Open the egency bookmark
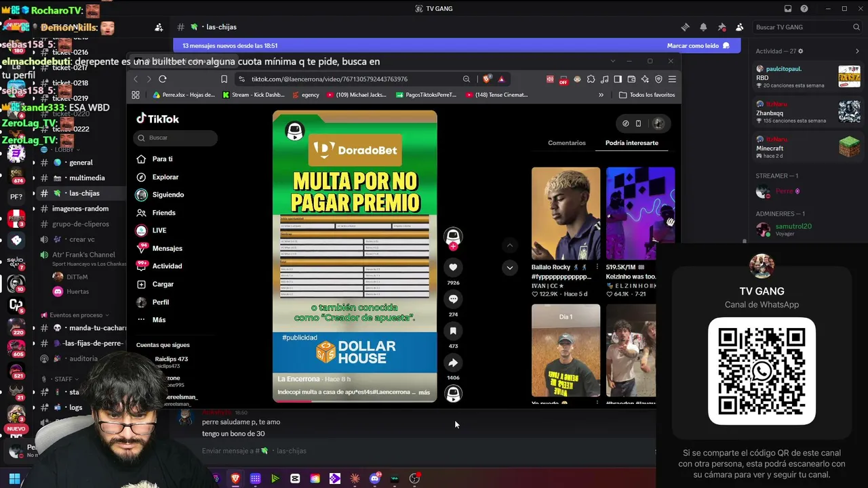Screen dimensions: 868x488 [x=306, y=95]
